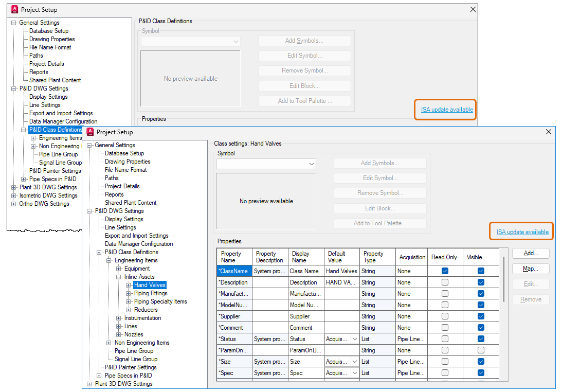The height and width of the screenshot is (392, 562).
Task: Select Display Settings in back window
Action: (x=48, y=97)
